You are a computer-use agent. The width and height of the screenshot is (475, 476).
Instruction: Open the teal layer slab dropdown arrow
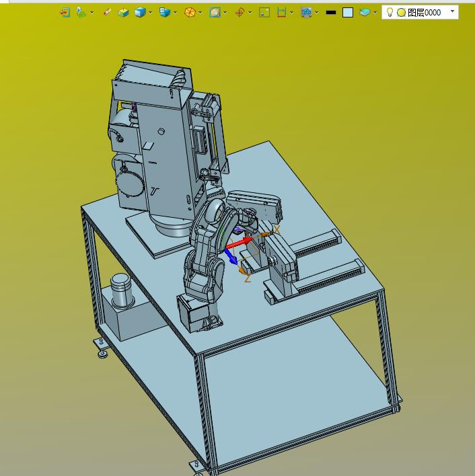(x=375, y=13)
